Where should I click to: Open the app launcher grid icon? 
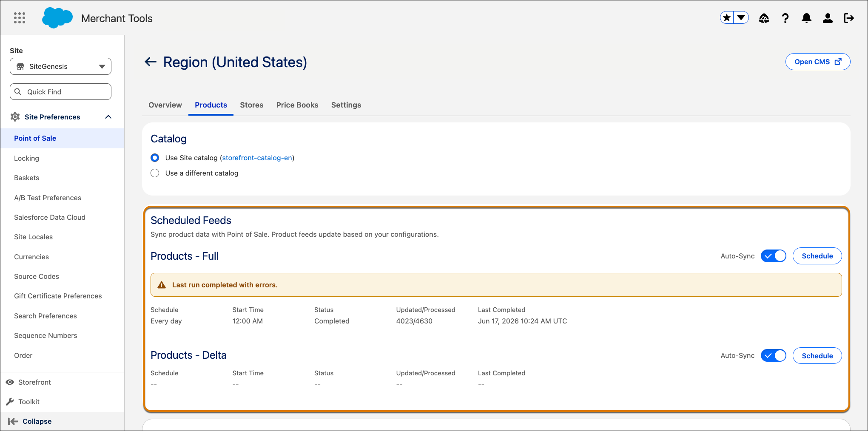(x=20, y=18)
